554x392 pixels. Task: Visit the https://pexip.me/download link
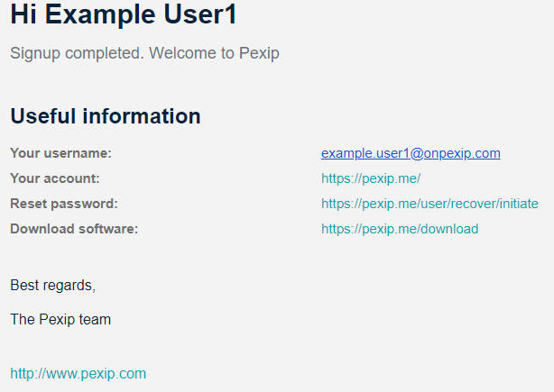click(400, 229)
